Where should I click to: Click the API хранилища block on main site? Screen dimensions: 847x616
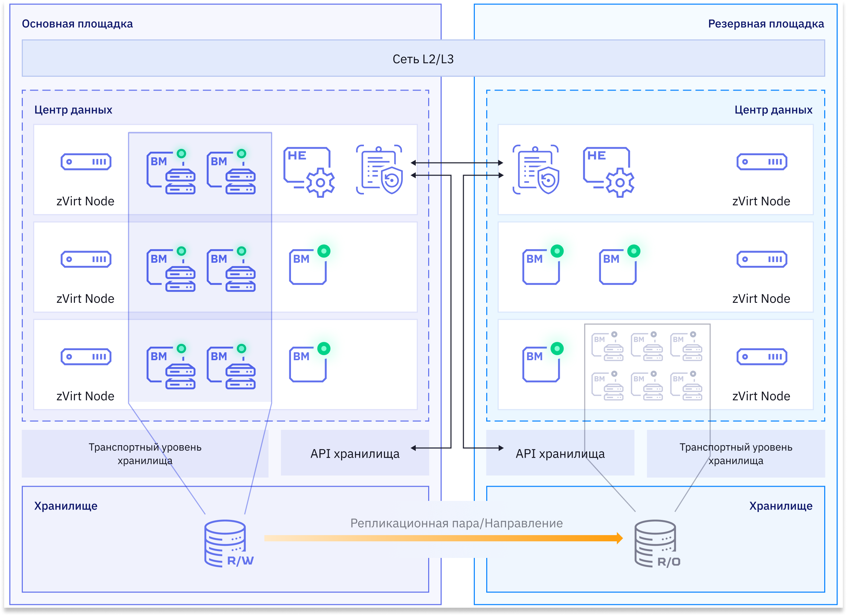click(355, 453)
